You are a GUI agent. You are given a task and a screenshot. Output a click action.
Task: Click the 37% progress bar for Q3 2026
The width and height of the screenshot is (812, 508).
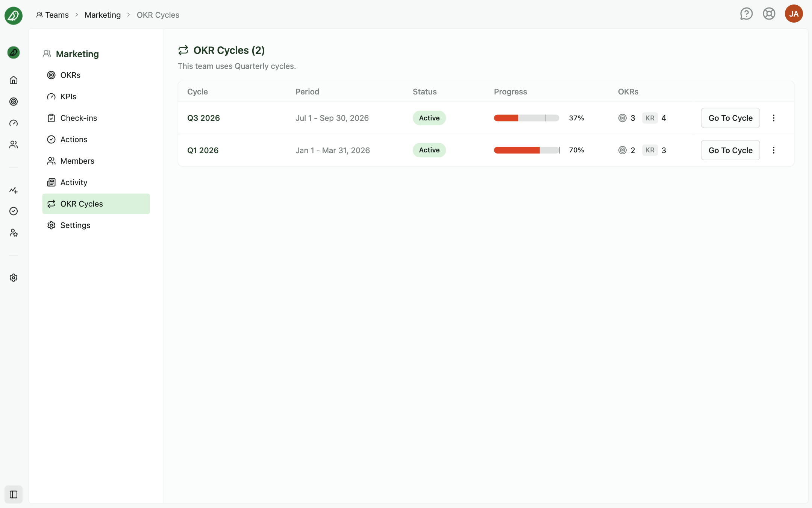click(x=526, y=118)
